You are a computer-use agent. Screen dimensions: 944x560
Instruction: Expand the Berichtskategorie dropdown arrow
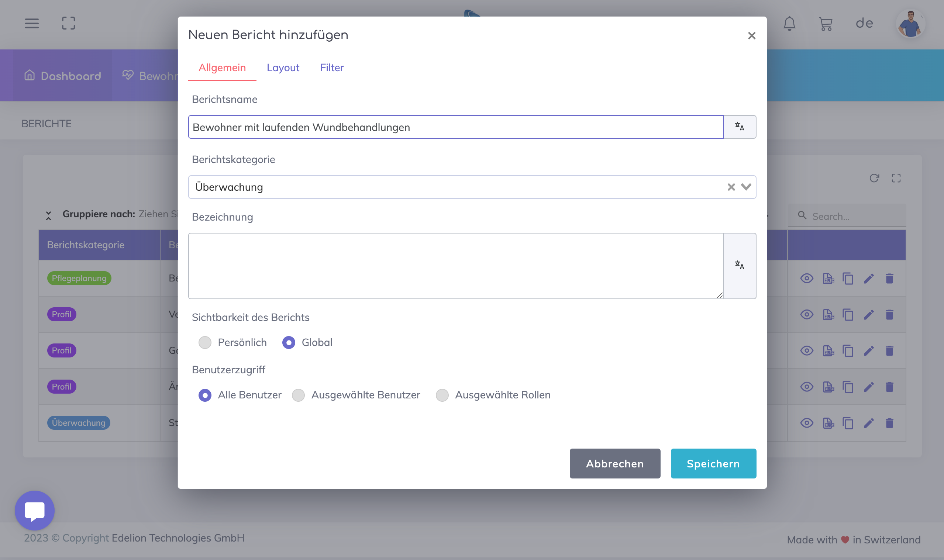pos(746,187)
